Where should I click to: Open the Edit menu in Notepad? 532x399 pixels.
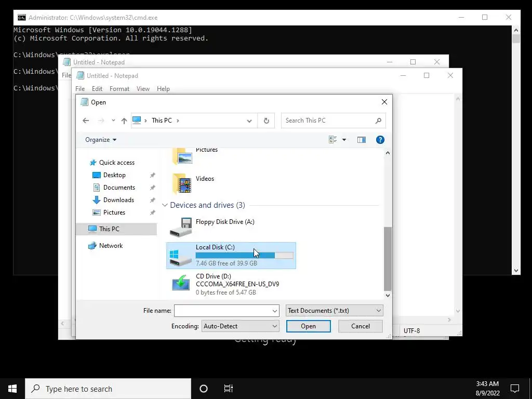(97, 89)
